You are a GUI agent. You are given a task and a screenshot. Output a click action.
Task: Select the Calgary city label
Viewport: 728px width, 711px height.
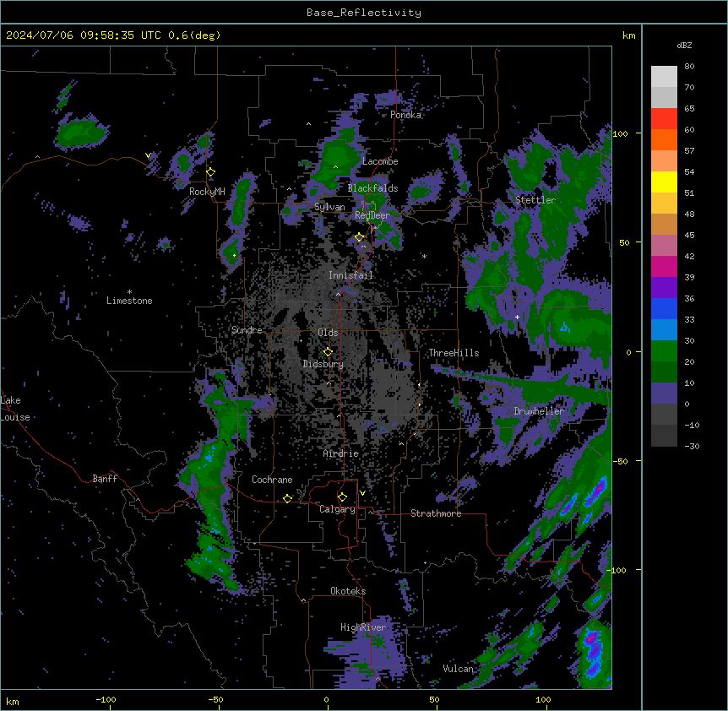pyautogui.click(x=338, y=509)
